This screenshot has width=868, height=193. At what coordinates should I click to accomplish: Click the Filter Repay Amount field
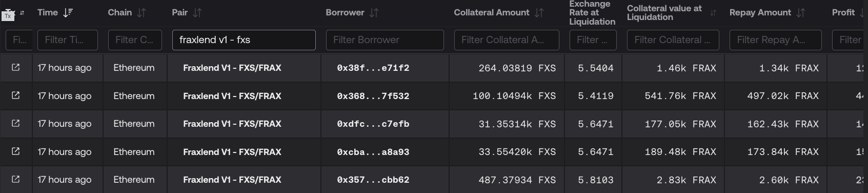click(776, 40)
